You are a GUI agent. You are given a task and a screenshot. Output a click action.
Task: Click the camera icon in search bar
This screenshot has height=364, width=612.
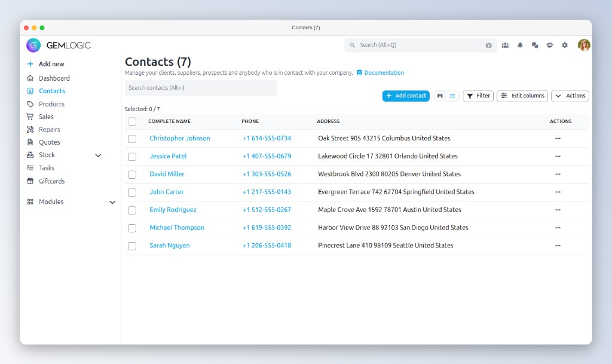coord(488,45)
